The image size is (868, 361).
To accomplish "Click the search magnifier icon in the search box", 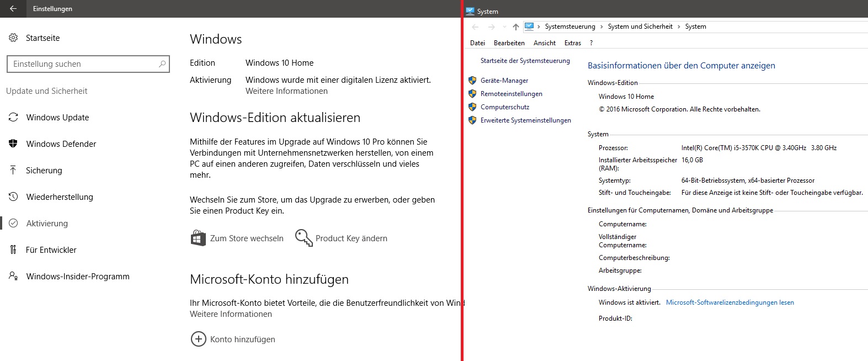I will tap(162, 64).
